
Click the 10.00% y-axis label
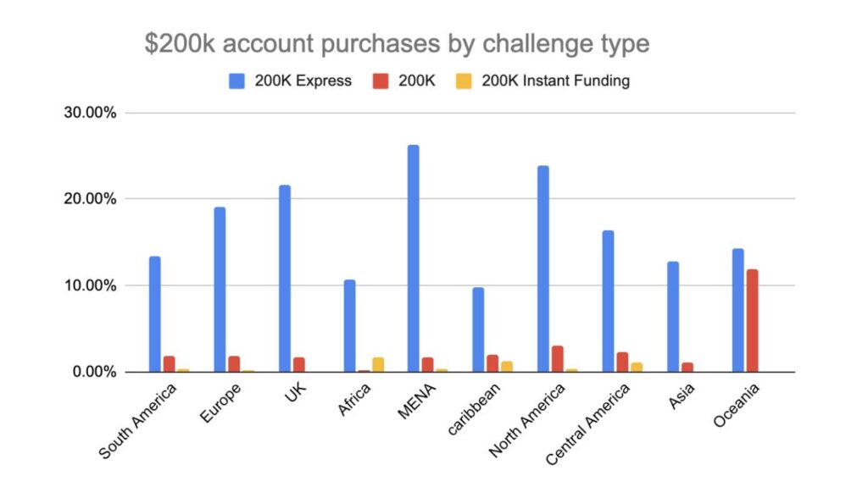89,285
